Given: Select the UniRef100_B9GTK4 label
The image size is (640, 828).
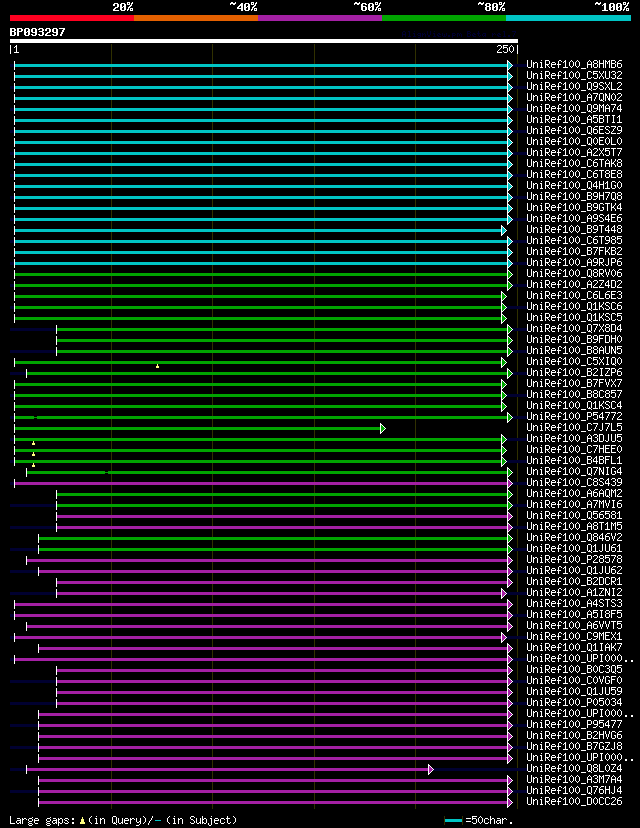Looking at the screenshot, I should click(x=574, y=208).
